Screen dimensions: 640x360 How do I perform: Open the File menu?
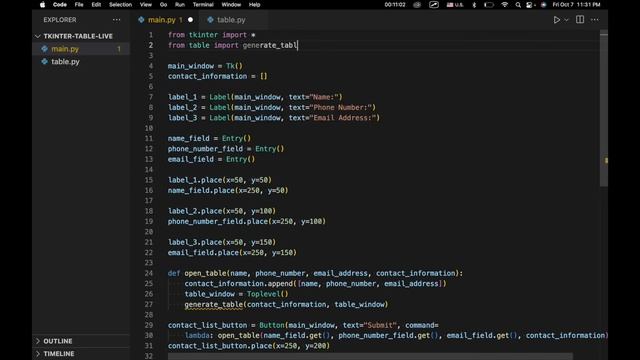[x=79, y=4]
